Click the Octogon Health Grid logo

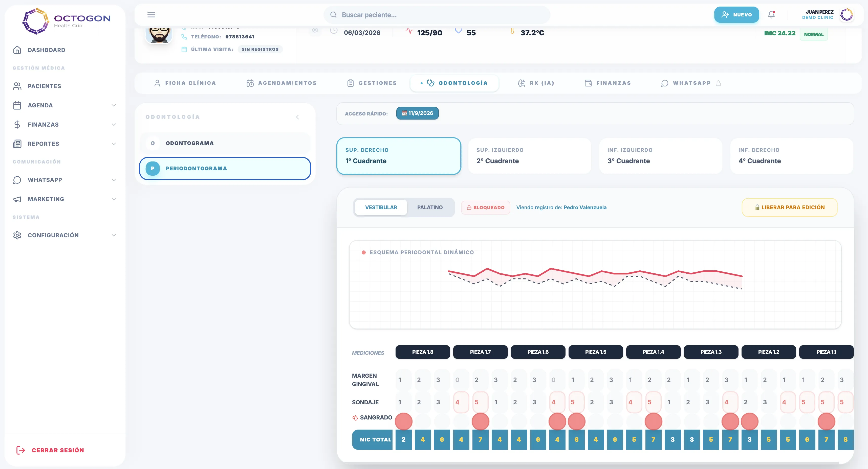[x=66, y=21]
